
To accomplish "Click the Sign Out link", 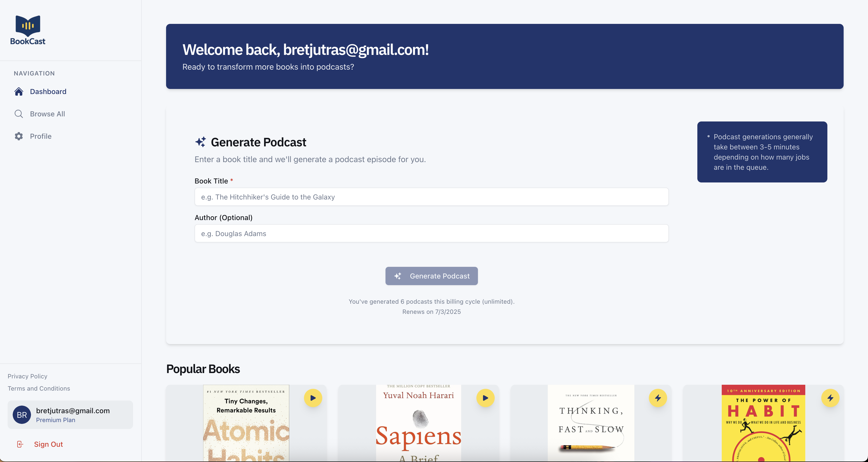I will pos(48,444).
